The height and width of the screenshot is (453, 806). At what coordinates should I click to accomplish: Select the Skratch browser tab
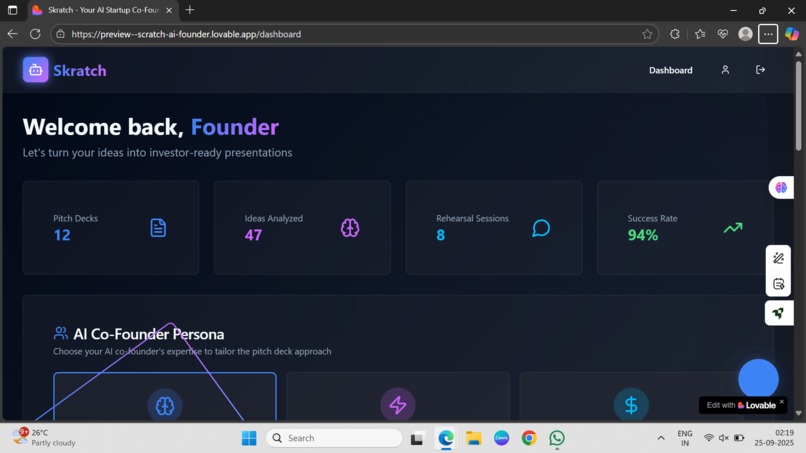click(x=103, y=10)
